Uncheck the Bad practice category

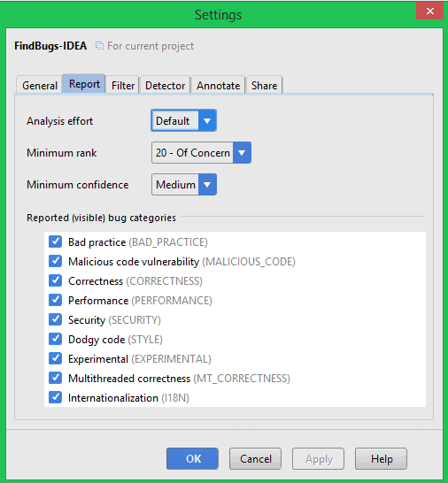point(55,241)
